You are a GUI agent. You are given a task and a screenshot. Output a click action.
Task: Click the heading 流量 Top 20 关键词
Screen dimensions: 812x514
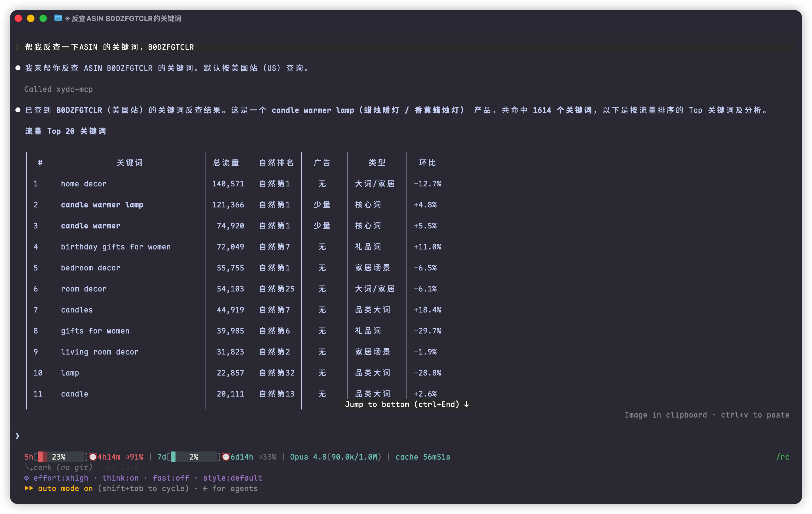coord(66,131)
